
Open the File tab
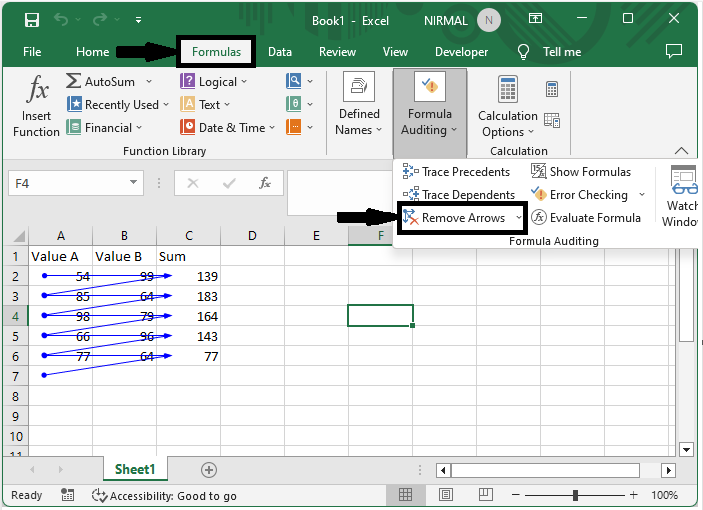pos(32,52)
